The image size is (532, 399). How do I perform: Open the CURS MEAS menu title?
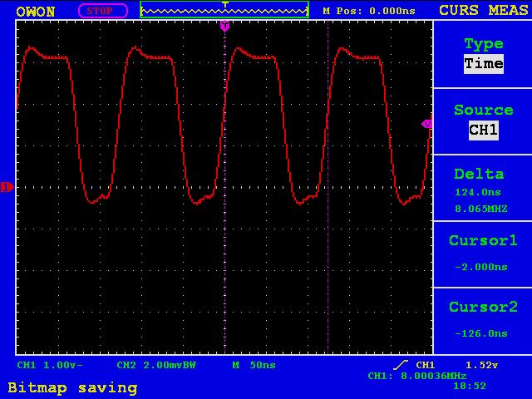point(483,10)
